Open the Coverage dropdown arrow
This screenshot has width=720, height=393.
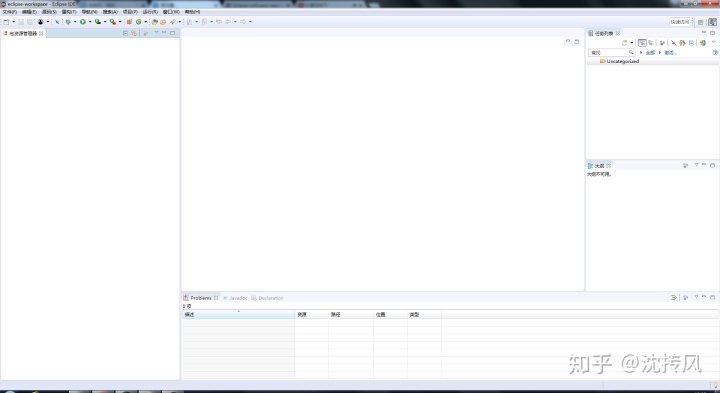coord(105,22)
